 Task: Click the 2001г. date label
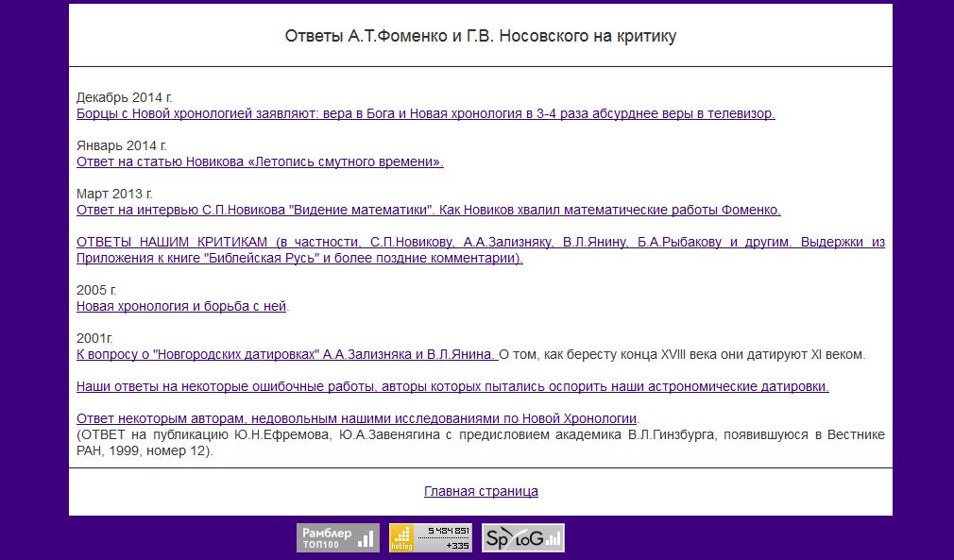pos(94,338)
